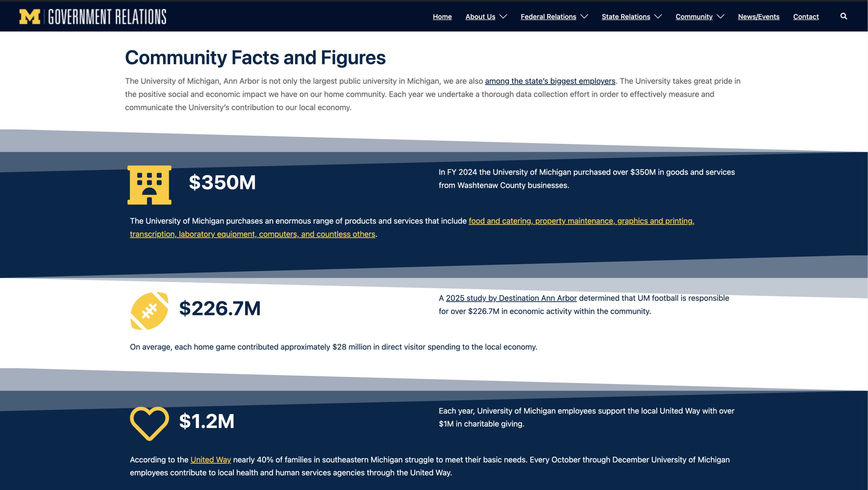The image size is (868, 490).
Task: Click the Government Relations site title
Action: [x=107, y=17]
